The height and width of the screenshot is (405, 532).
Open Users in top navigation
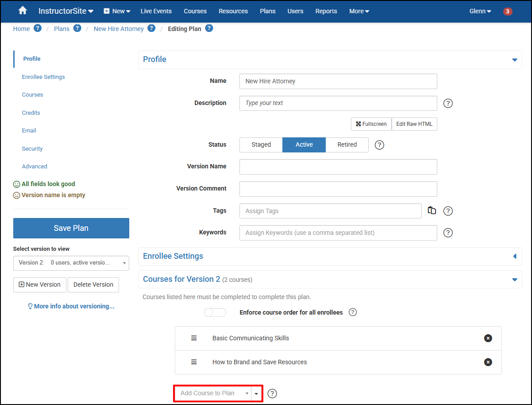point(295,11)
